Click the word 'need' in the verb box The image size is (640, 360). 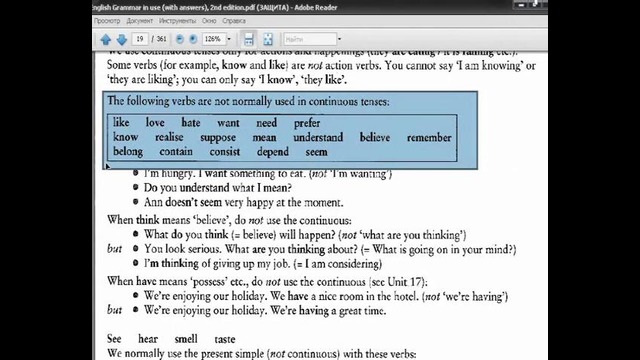coord(267,122)
